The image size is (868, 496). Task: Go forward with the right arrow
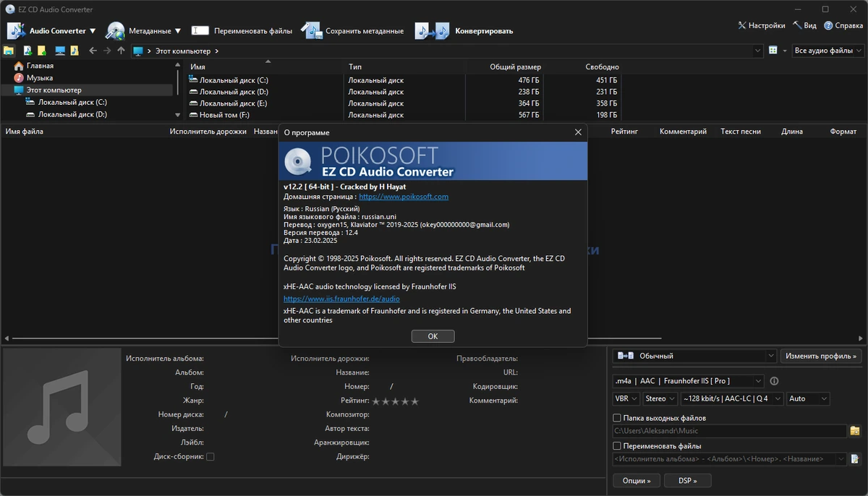(x=107, y=51)
